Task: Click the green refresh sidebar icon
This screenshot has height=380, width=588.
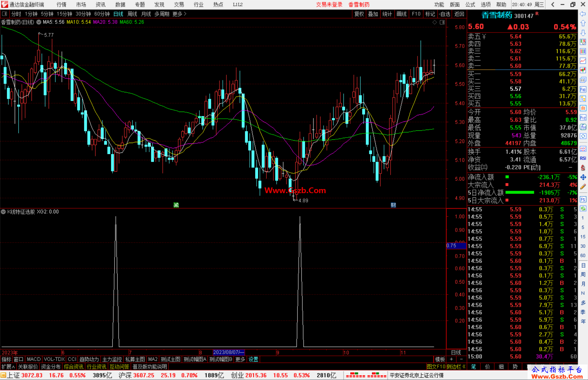Action: [x=583, y=209]
